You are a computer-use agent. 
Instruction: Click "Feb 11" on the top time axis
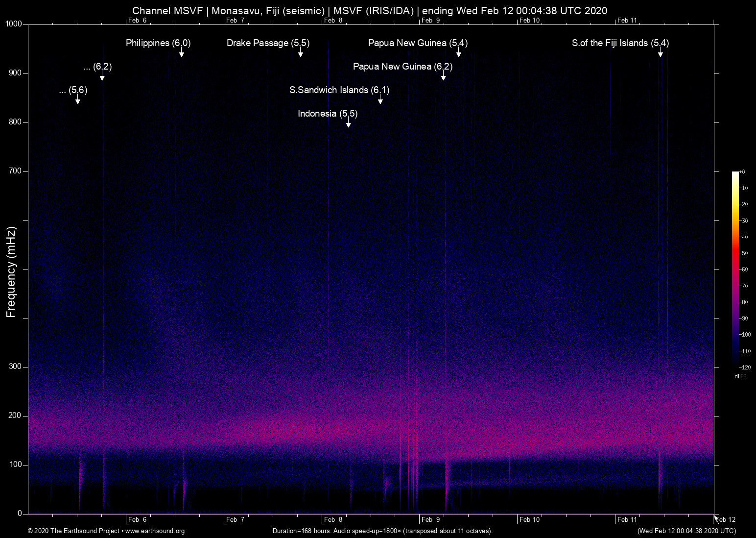628,20
